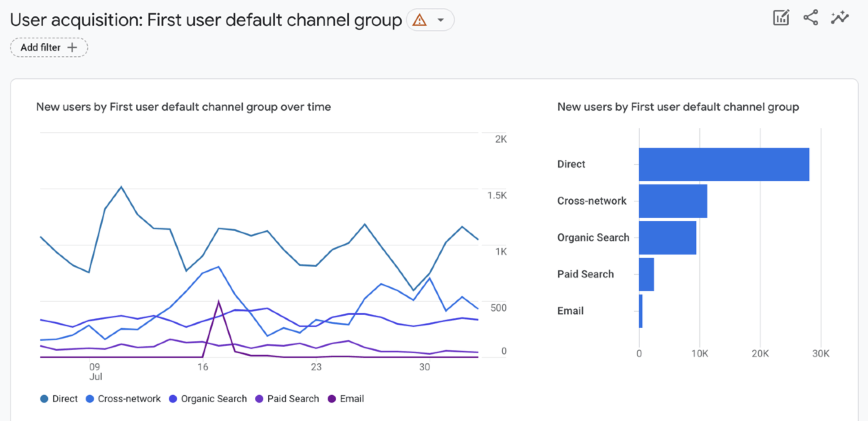Viewport: 868px width, 421px height.
Task: Click the 16 date axis label
Action: point(203,367)
